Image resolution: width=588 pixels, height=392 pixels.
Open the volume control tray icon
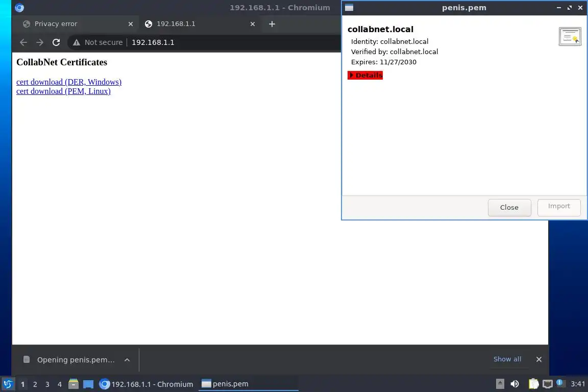[x=514, y=384]
